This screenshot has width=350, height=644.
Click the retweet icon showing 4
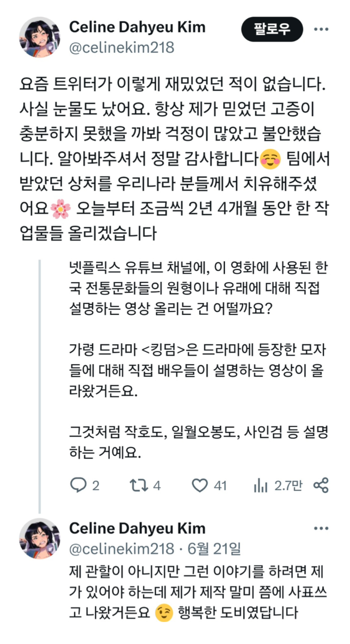(138, 486)
